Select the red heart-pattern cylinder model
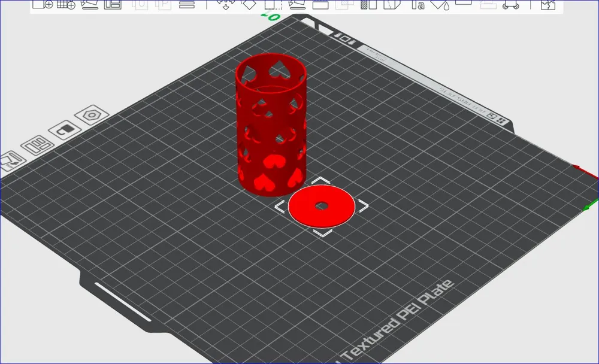This screenshot has width=599, height=364. pyautogui.click(x=271, y=125)
